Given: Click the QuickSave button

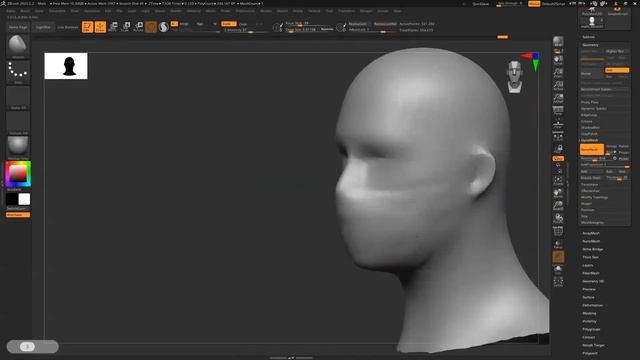Looking at the screenshot, I should pyautogui.click(x=480, y=4).
